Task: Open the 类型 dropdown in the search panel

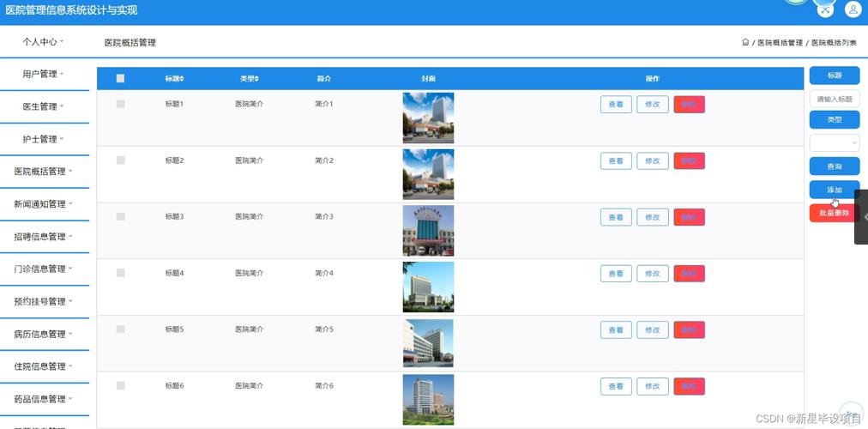Action: [x=834, y=142]
